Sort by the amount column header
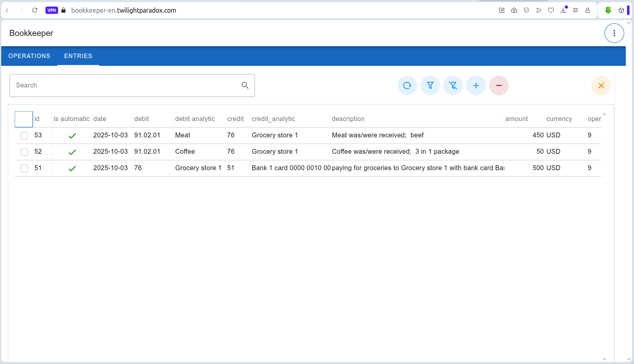The height and width of the screenshot is (364, 634). pos(517,119)
